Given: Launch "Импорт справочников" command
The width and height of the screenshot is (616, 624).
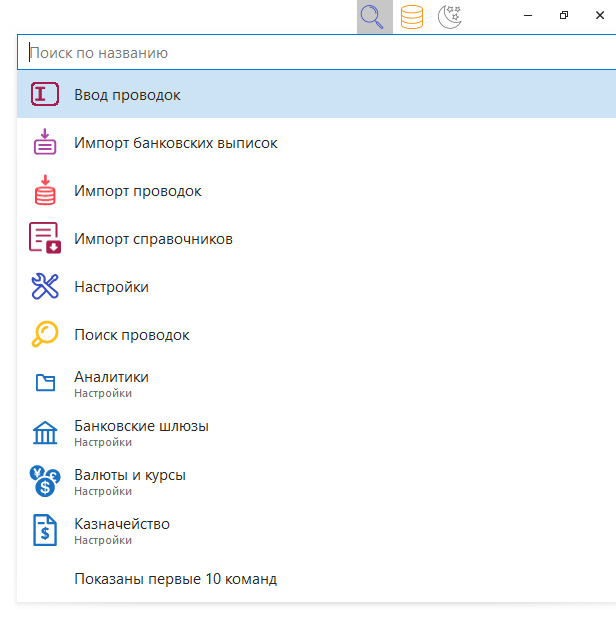Looking at the screenshot, I should click(153, 239).
